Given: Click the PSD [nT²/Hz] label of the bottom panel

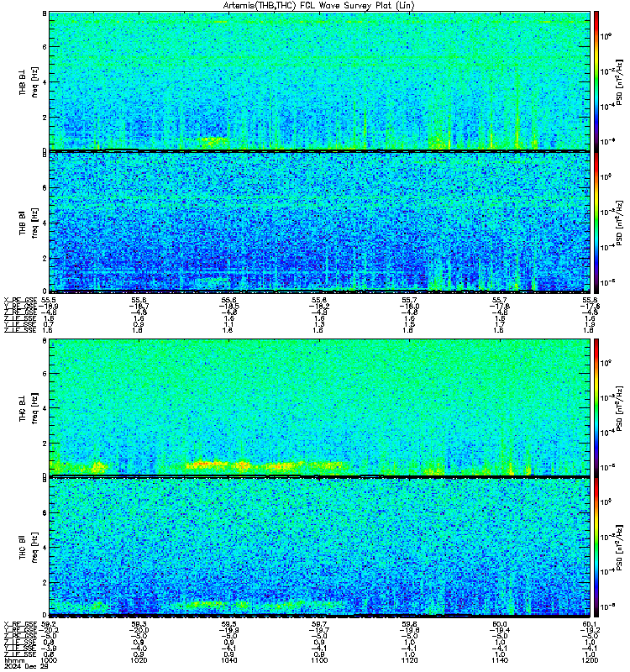Looking at the screenshot, I should click(619, 548).
